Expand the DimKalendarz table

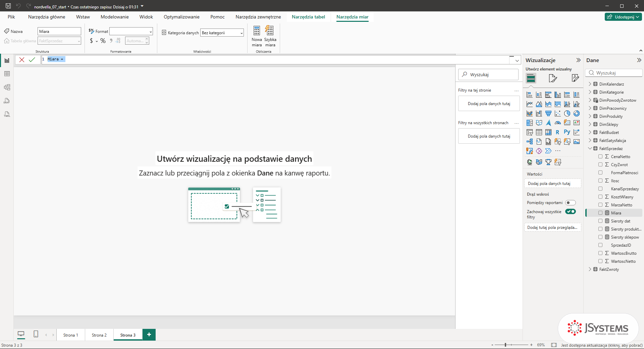point(590,84)
